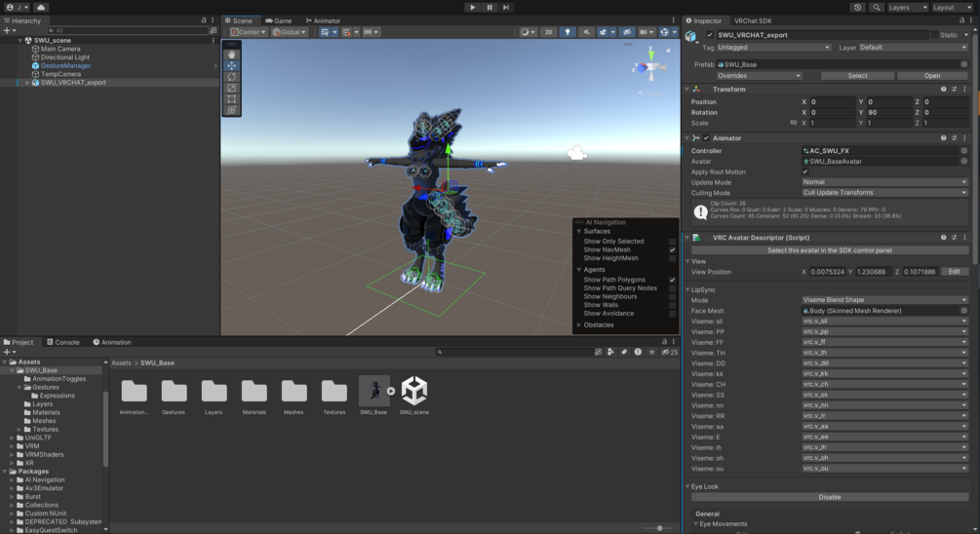This screenshot has width=980, height=534.
Task: Open the draw mode shading dropdown
Action: pyautogui.click(x=529, y=32)
